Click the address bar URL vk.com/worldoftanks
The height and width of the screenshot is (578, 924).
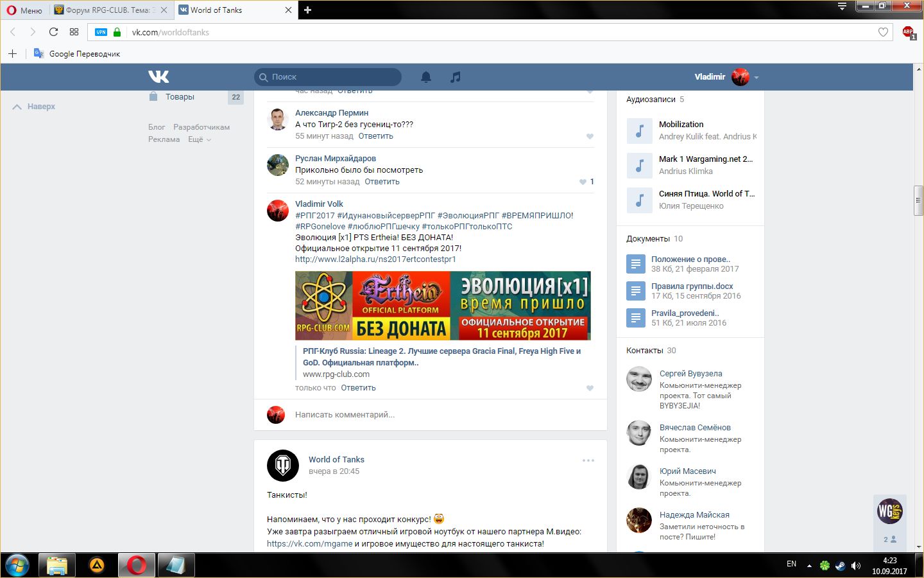[171, 32]
